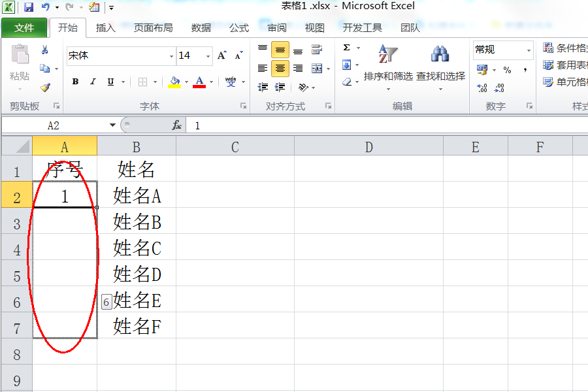Apply percent style format

508,70
